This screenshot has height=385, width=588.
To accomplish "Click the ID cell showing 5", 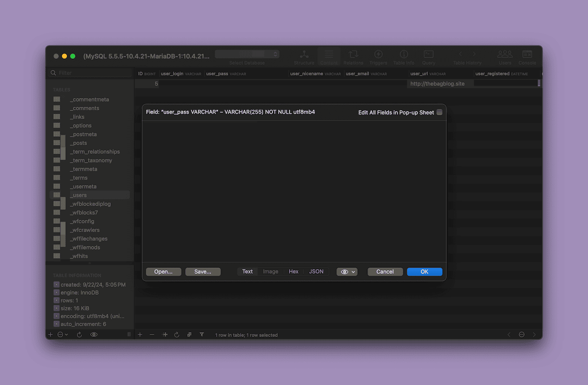I will pos(147,84).
